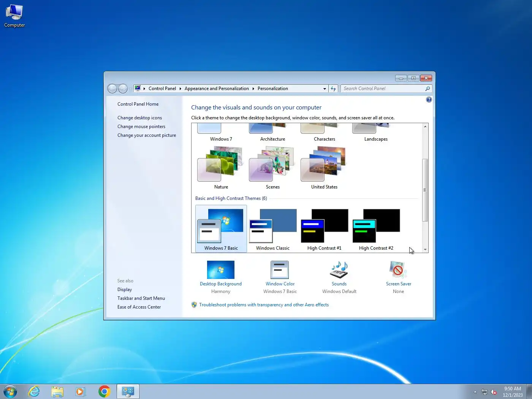Click the Desktop Background text link
The height and width of the screenshot is (399, 532).
221,284
